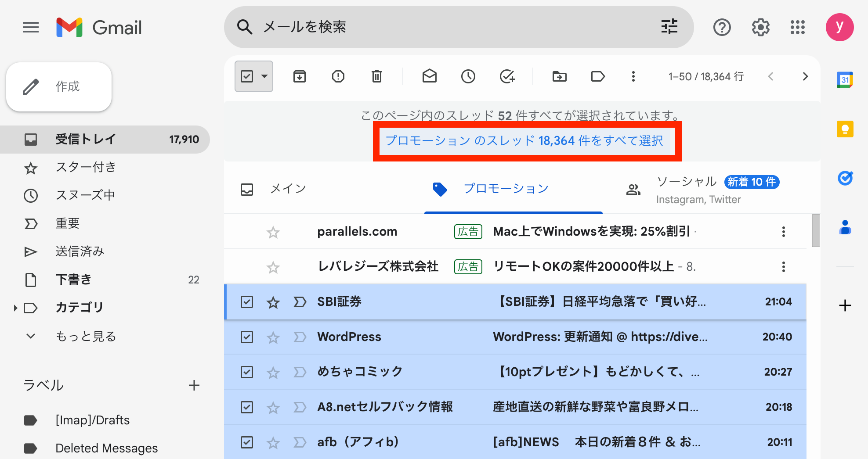This screenshot has width=868, height=459.
Task: Uncheck the めちゃコミック email checkbox
Action: (x=247, y=372)
